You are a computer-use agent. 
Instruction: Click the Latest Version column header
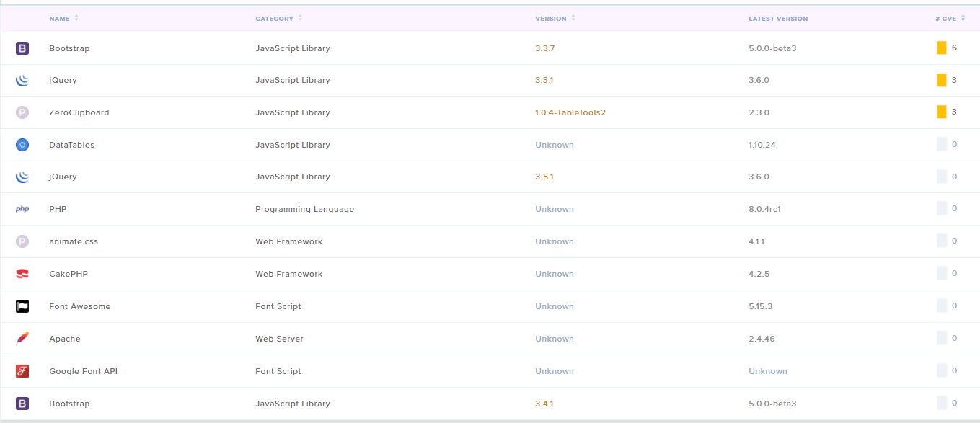(x=778, y=18)
